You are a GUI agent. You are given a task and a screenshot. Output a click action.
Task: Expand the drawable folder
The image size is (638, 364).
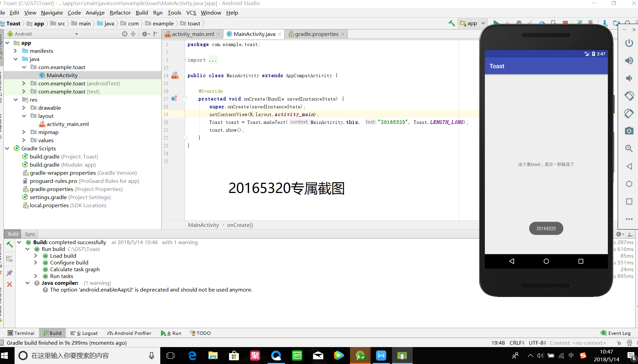pos(24,108)
